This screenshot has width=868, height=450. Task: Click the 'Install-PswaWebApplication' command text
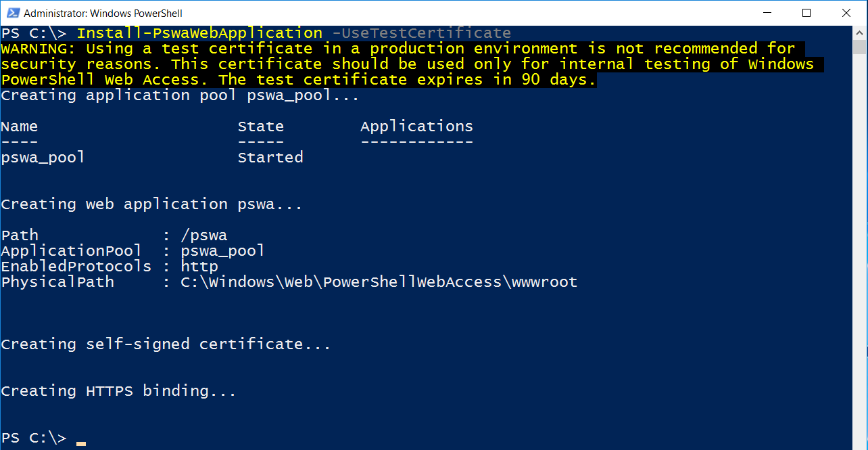199,32
